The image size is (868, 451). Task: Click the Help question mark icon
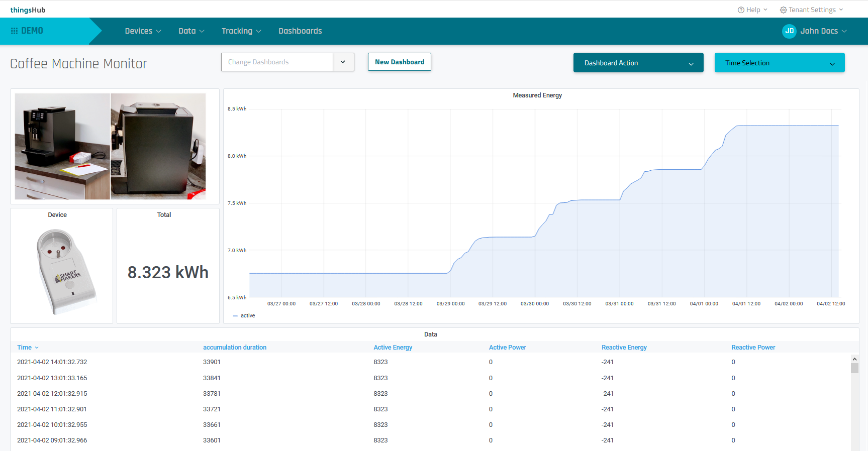(x=741, y=10)
